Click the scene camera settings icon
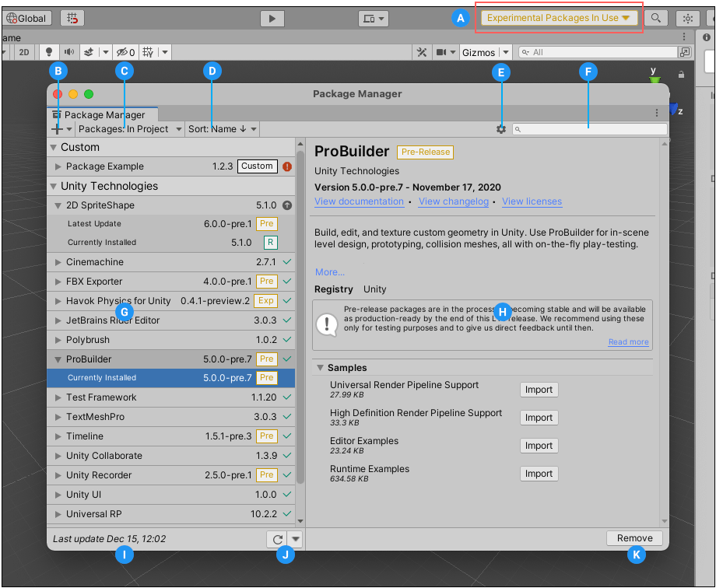The image size is (716, 588). pos(441,53)
